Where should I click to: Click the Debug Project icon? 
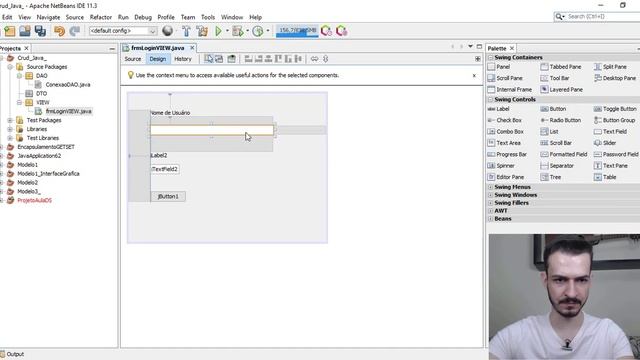point(238,31)
